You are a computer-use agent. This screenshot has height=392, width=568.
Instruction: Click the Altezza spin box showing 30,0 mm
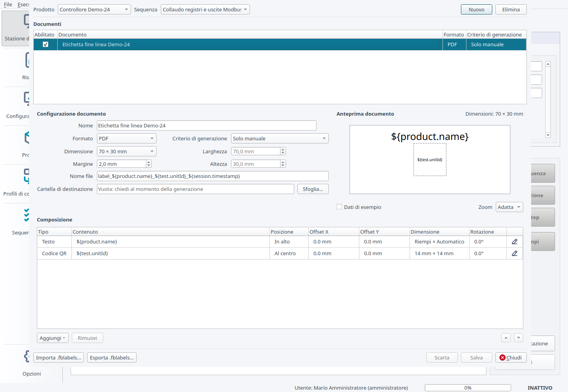click(258, 164)
